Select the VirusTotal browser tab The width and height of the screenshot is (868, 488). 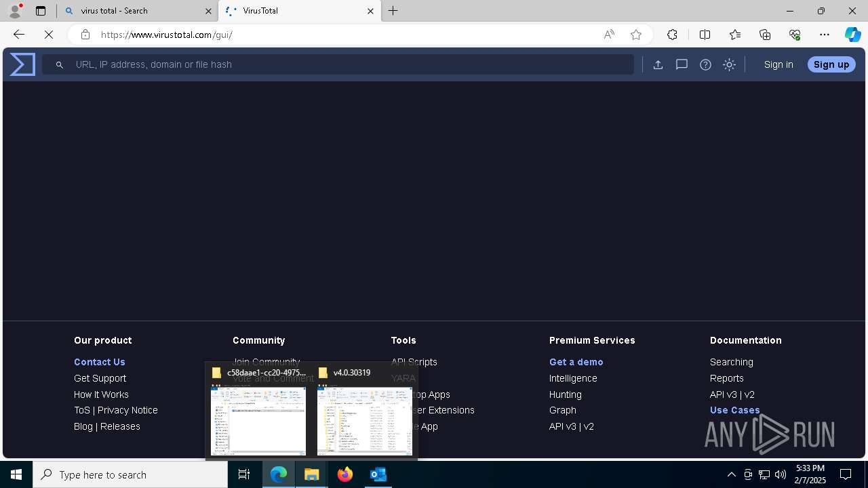coord(299,11)
